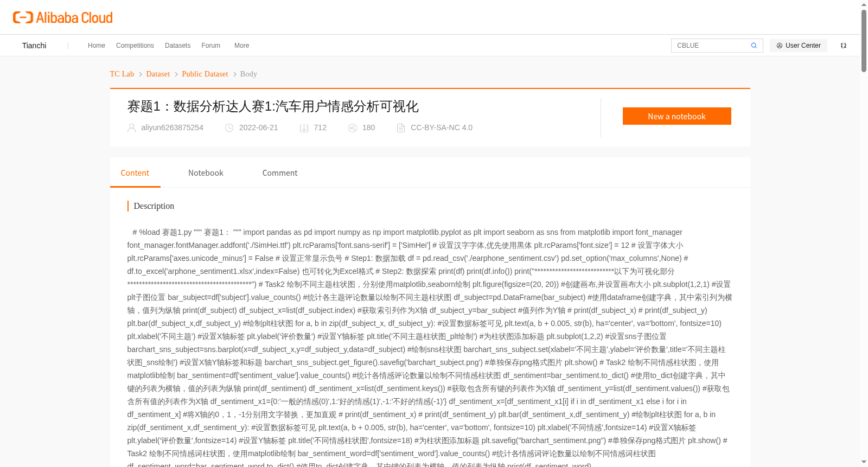The image size is (868, 467).
Task: Open the Tianchi site link
Action: 34,46
